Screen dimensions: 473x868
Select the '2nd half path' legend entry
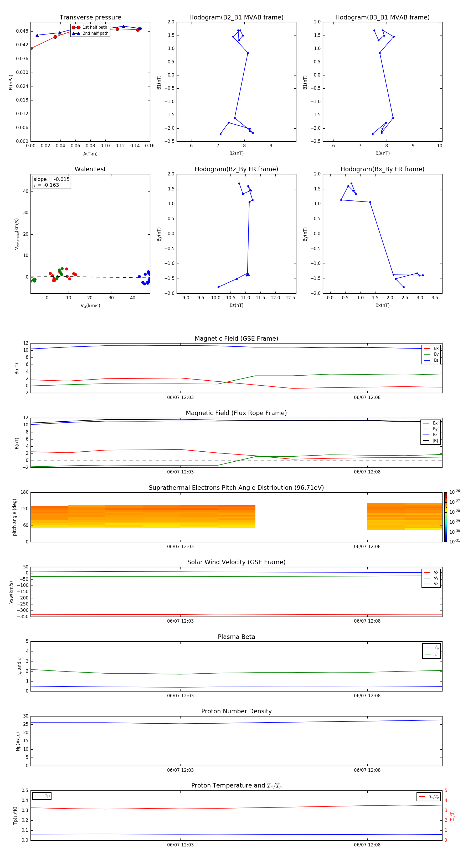[x=90, y=33]
